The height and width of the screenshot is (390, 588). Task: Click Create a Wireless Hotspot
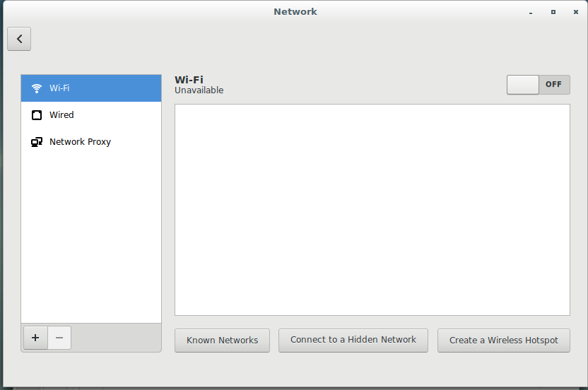coord(504,341)
